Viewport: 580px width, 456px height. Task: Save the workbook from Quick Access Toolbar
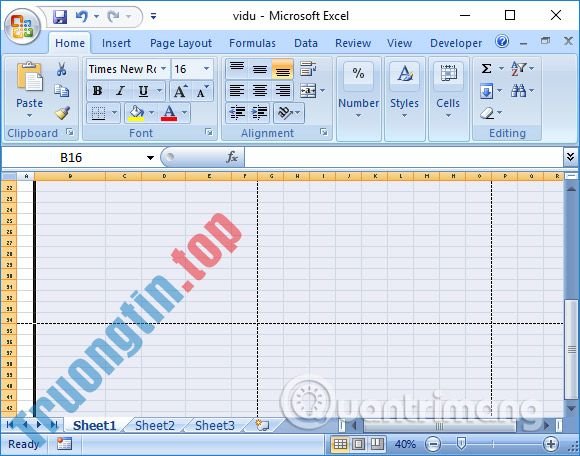coord(60,17)
